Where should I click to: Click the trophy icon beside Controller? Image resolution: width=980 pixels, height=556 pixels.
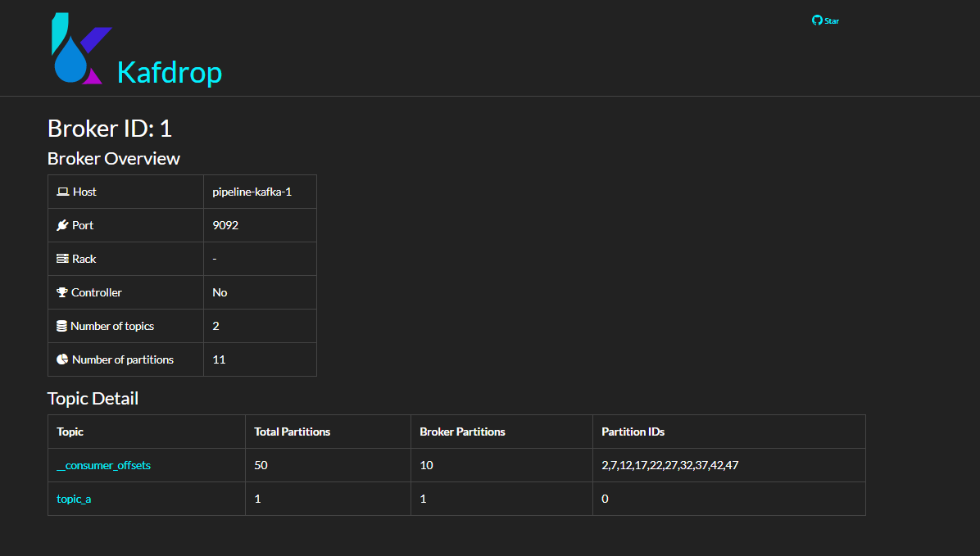pyautogui.click(x=62, y=292)
